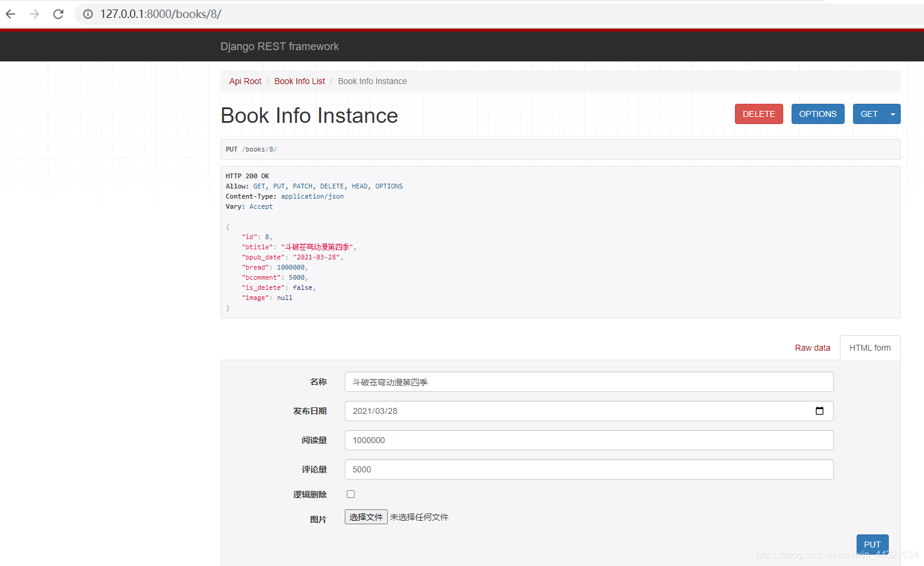Click the DELETE button
924x566 pixels.
coord(759,114)
